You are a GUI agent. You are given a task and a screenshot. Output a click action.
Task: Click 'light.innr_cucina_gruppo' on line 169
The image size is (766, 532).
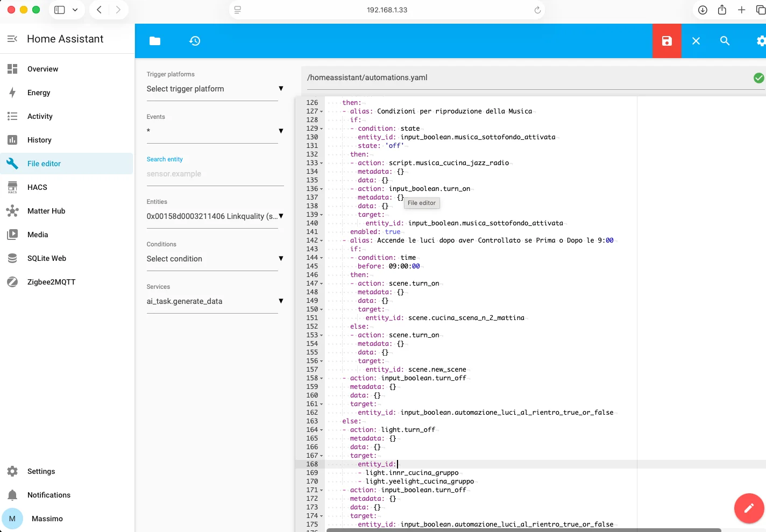[x=412, y=473]
